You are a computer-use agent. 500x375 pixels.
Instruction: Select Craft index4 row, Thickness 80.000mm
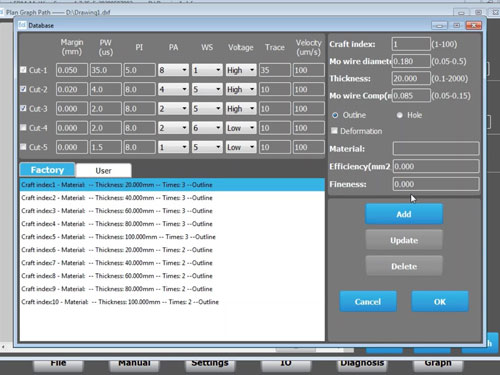tap(172, 224)
